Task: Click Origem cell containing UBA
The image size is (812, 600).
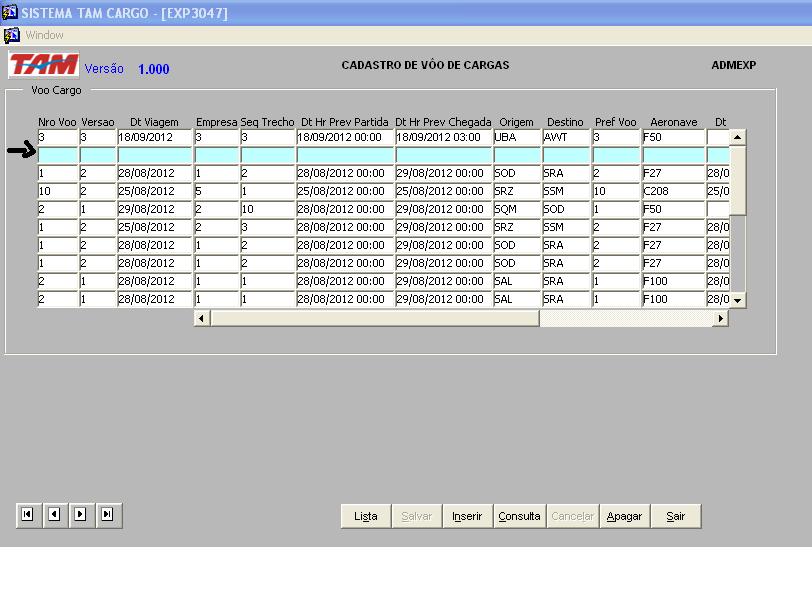Action: pos(516,137)
